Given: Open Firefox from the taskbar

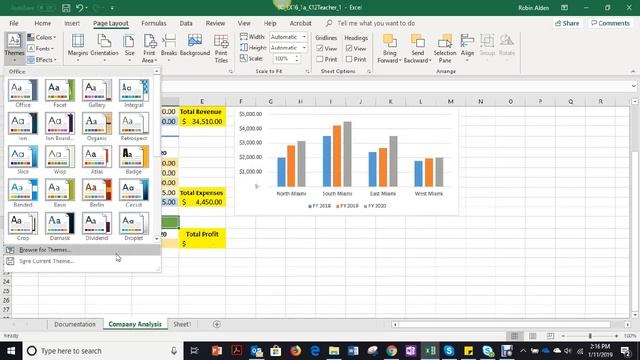Looking at the screenshot, I should click(296, 351).
